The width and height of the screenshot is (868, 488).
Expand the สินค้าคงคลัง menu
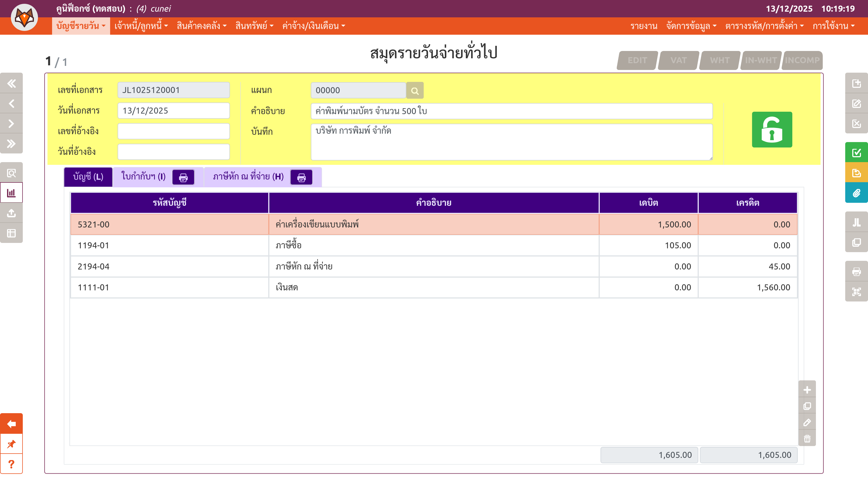(x=202, y=26)
